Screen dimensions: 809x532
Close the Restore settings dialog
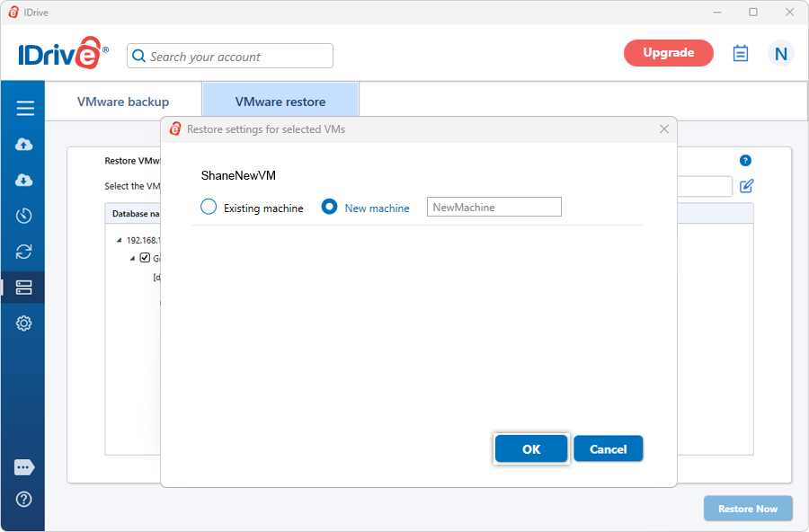[x=664, y=129]
